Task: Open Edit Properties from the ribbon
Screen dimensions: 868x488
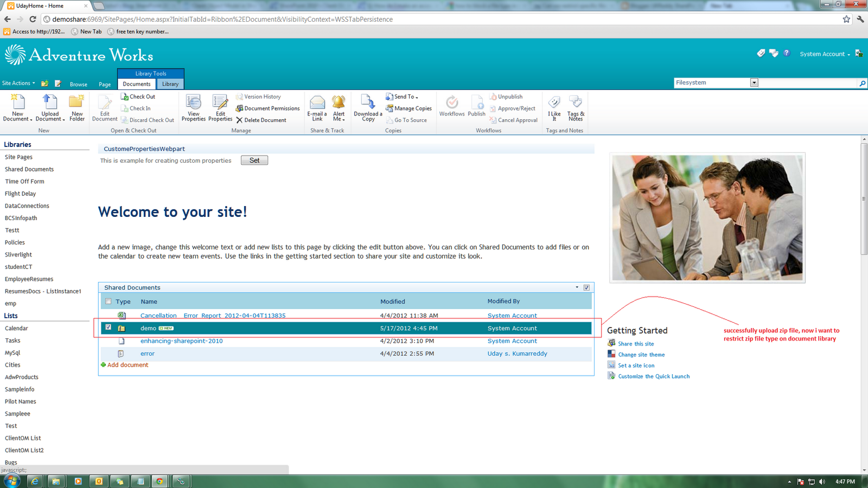Action: click(x=220, y=108)
